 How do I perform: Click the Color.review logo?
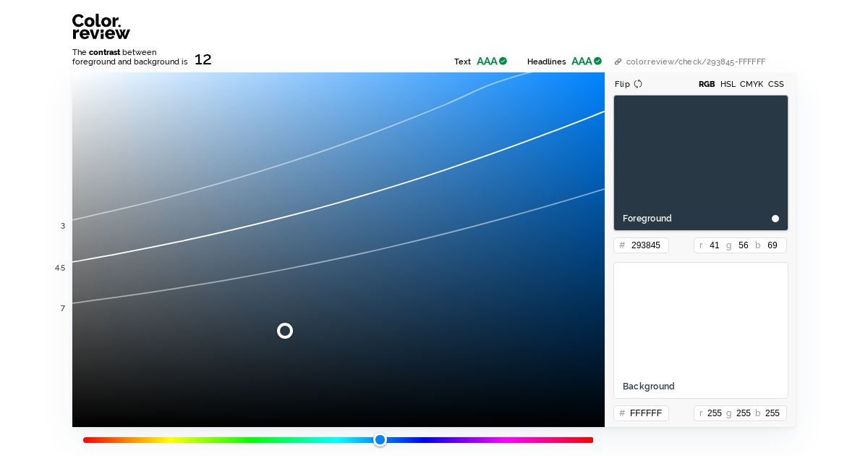[101, 27]
